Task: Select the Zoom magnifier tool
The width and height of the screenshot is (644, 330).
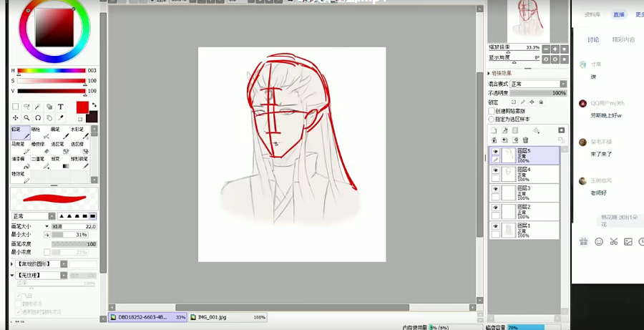Action: pyautogui.click(x=26, y=118)
